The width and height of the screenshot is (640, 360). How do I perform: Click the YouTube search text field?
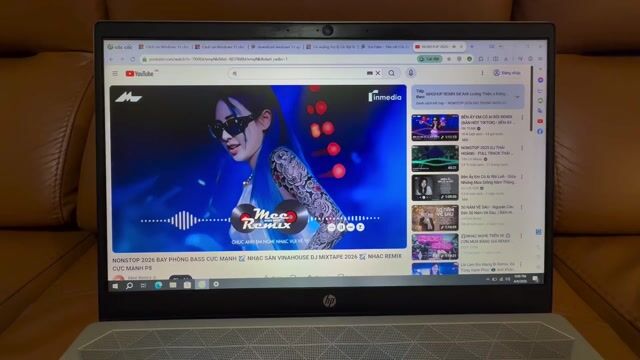(299, 73)
